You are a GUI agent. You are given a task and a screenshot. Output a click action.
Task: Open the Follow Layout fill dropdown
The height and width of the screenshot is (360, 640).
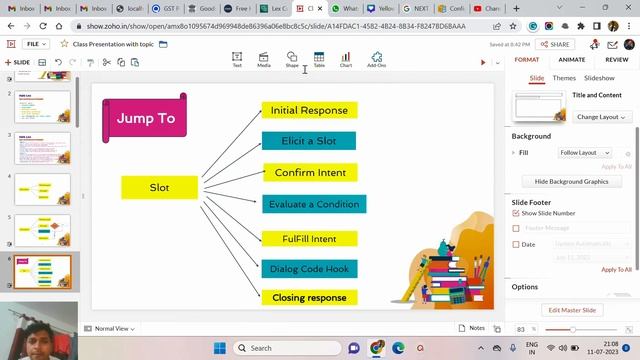(584, 153)
